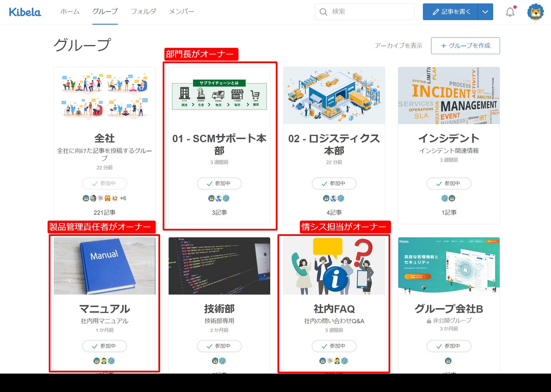Open the 記事を書く dropdown arrow
This screenshot has width=551, height=392.
pos(485,11)
